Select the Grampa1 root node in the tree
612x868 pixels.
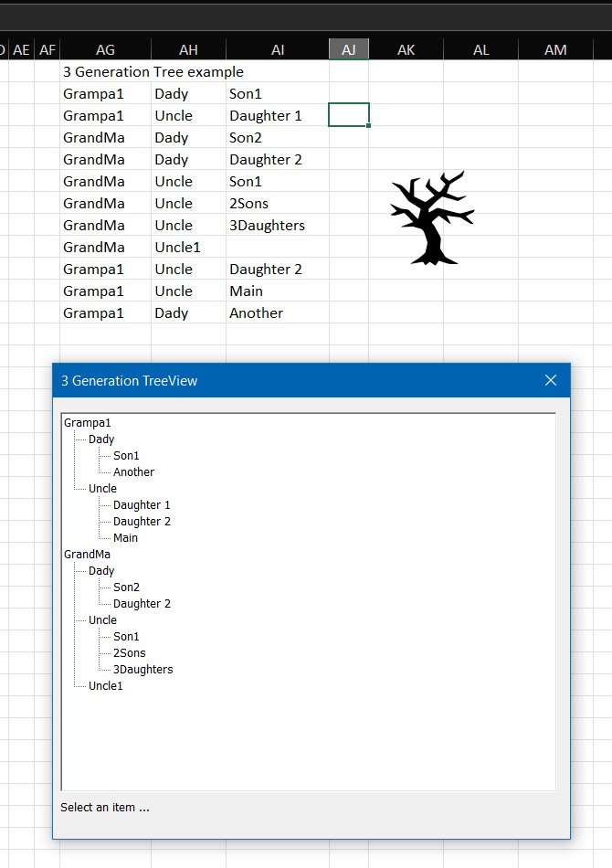(x=88, y=423)
